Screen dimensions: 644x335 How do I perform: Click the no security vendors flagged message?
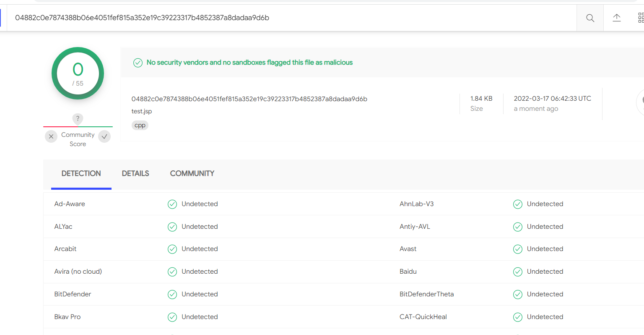249,63
